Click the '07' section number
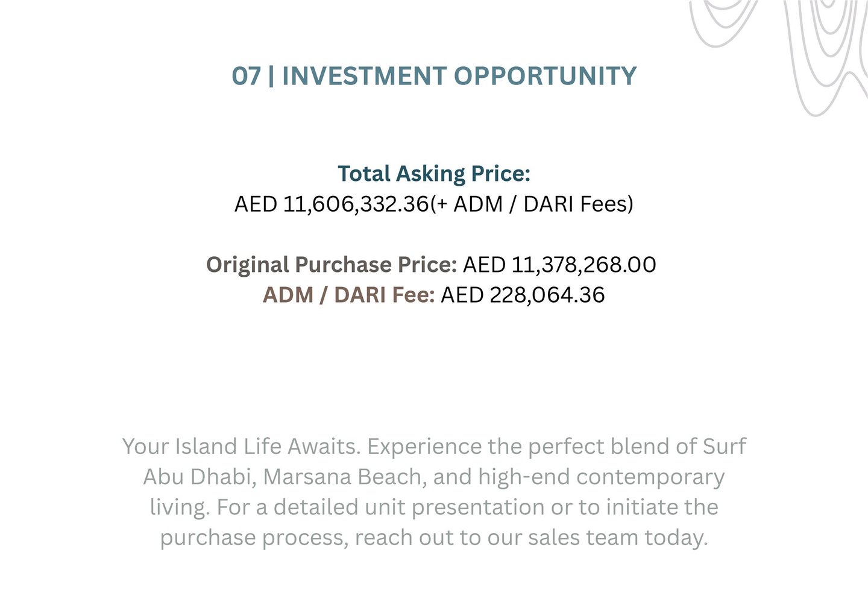The width and height of the screenshot is (868, 609). tap(247, 76)
